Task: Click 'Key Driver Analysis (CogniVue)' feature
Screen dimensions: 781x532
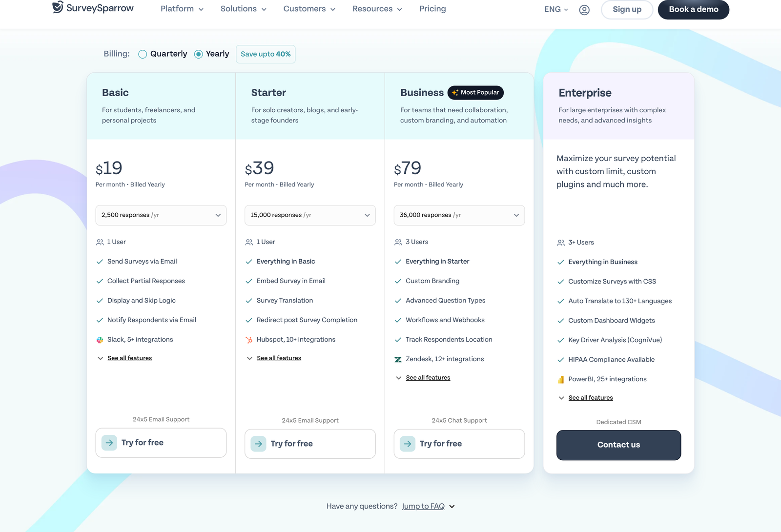Action: click(x=615, y=340)
